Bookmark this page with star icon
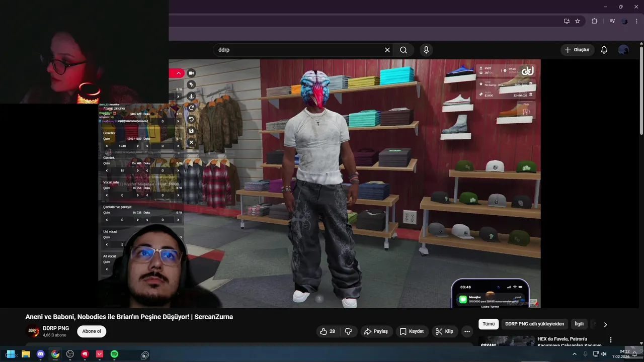The width and height of the screenshot is (644, 362). pyautogui.click(x=578, y=21)
